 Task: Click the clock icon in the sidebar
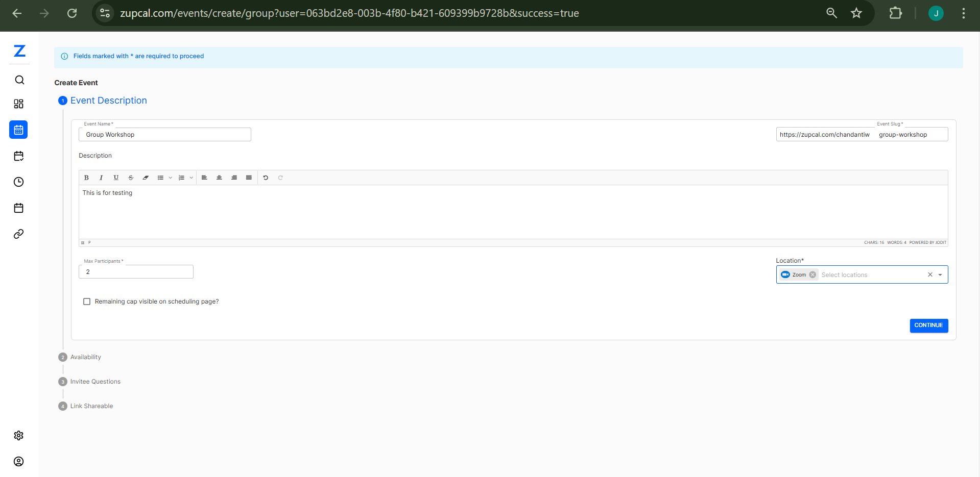coord(19,182)
